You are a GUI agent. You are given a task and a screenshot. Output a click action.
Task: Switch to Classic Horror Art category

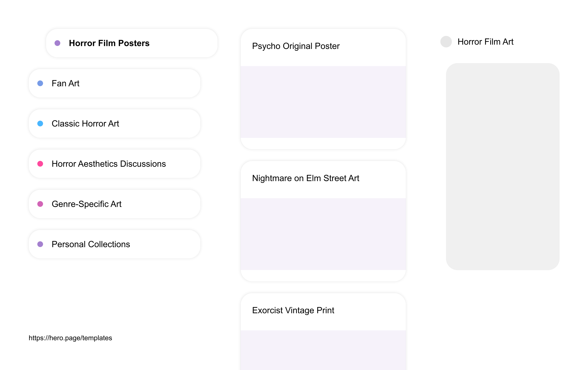tap(115, 124)
